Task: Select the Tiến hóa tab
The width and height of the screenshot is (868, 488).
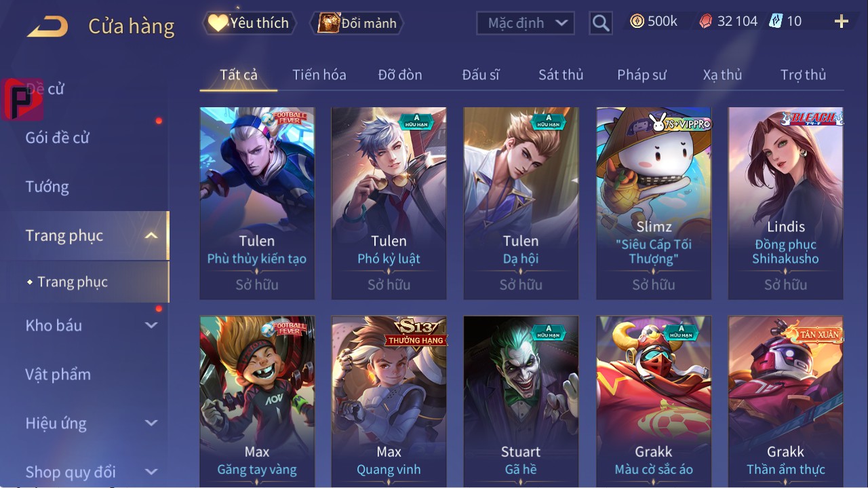Action: click(319, 75)
